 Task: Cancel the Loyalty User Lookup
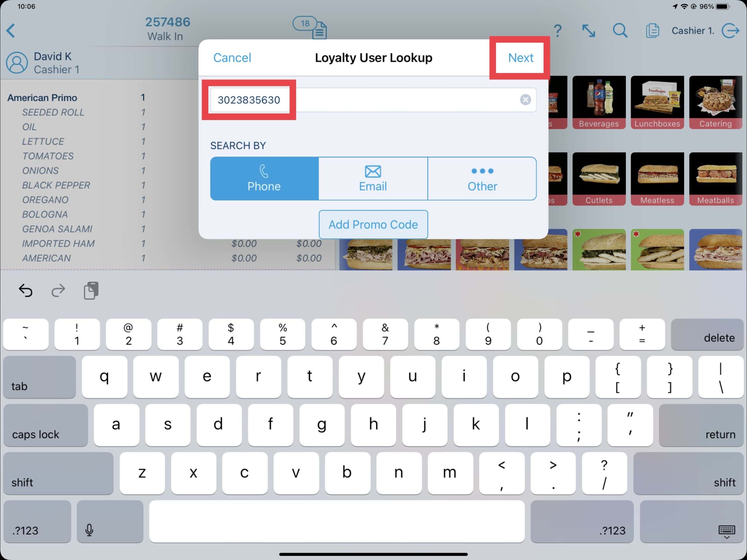tap(232, 57)
